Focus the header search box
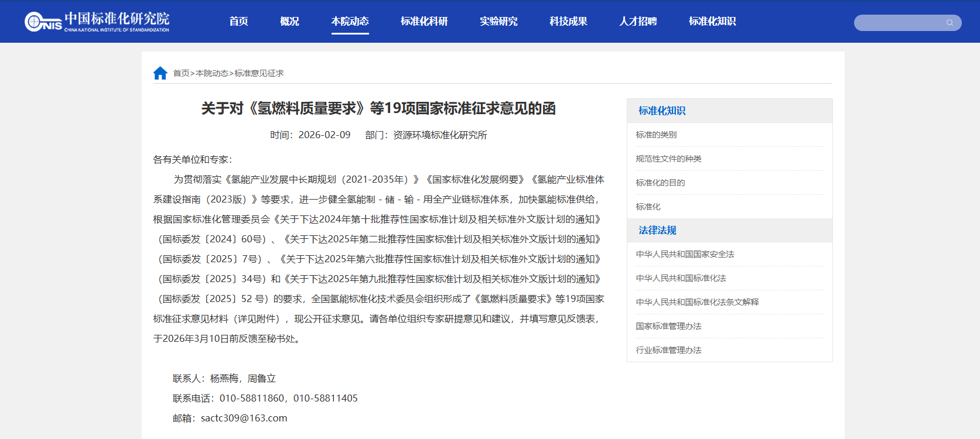 907,23
